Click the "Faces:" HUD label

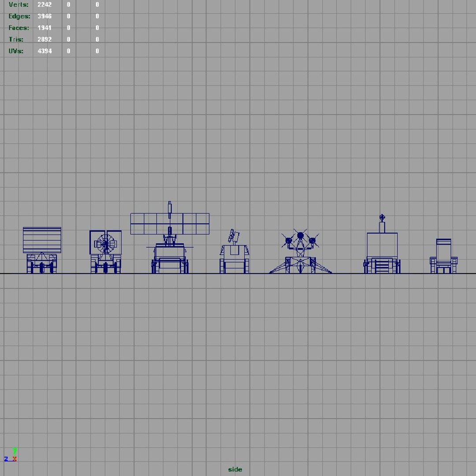click(x=19, y=28)
